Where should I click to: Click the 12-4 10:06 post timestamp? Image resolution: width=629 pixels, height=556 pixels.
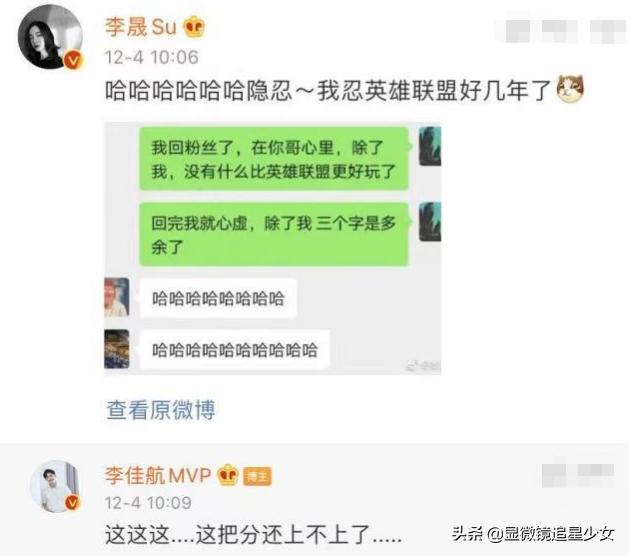pos(152,57)
